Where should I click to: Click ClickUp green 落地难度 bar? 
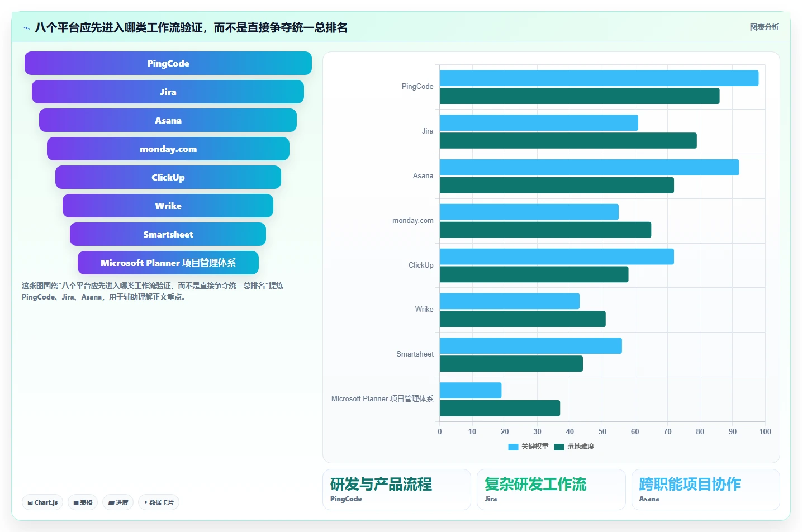(x=534, y=274)
